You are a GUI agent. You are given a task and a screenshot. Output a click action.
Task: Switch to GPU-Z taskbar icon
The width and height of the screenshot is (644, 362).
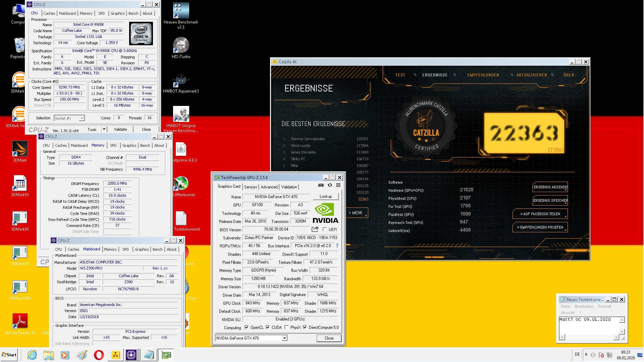tap(166, 355)
